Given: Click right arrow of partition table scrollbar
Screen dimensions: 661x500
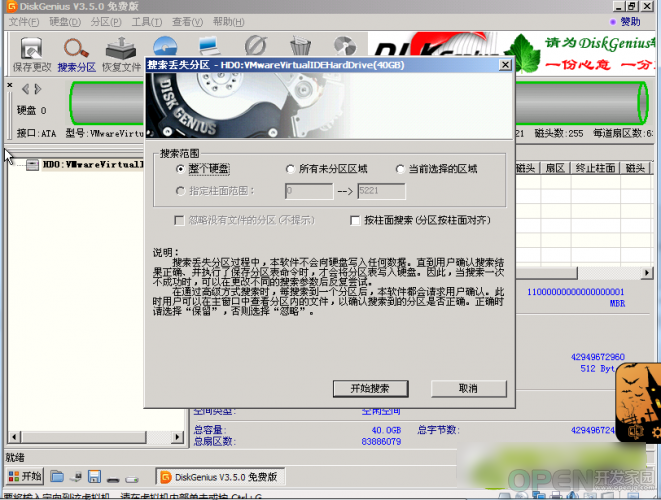Looking at the screenshot, I should pos(647,273).
